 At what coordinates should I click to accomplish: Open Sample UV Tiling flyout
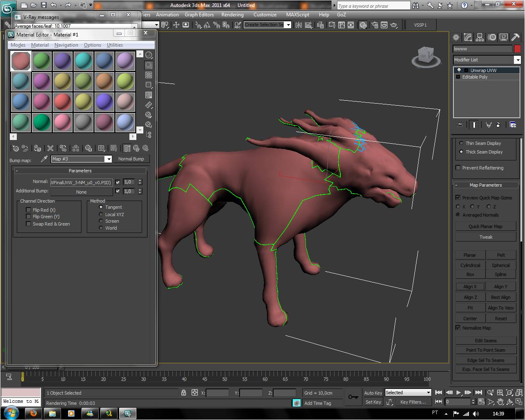click(149, 85)
